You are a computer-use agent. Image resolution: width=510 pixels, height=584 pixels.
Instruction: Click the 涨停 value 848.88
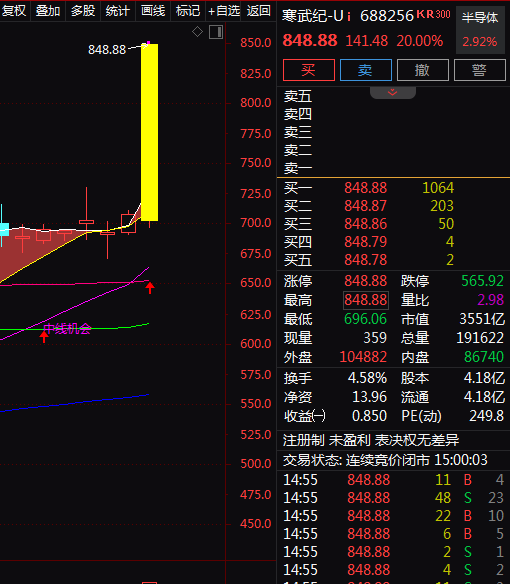(365, 281)
